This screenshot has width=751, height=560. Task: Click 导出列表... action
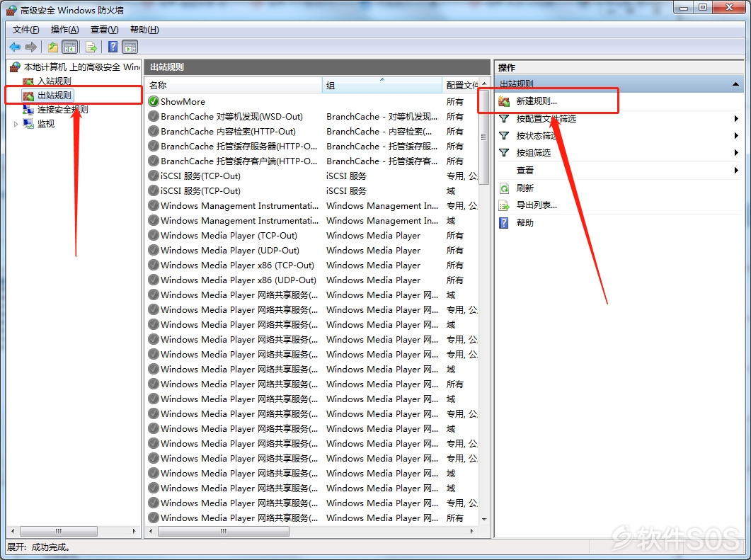point(537,205)
